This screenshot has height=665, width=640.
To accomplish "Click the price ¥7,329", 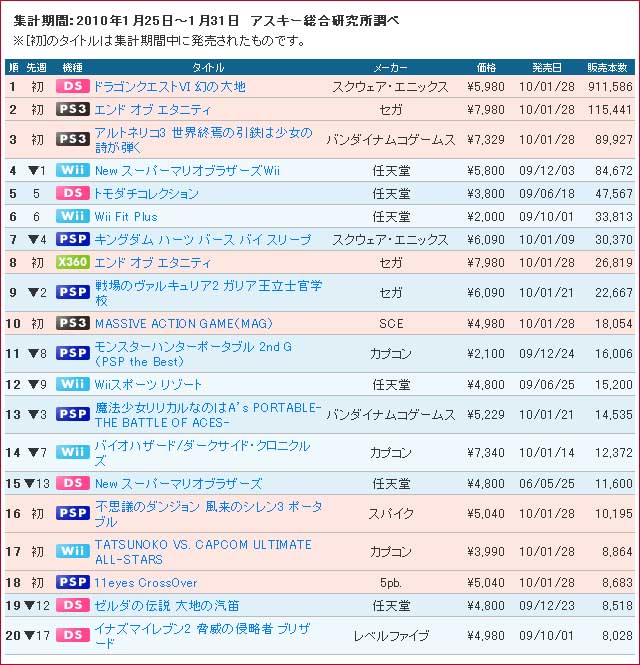I will [x=486, y=140].
